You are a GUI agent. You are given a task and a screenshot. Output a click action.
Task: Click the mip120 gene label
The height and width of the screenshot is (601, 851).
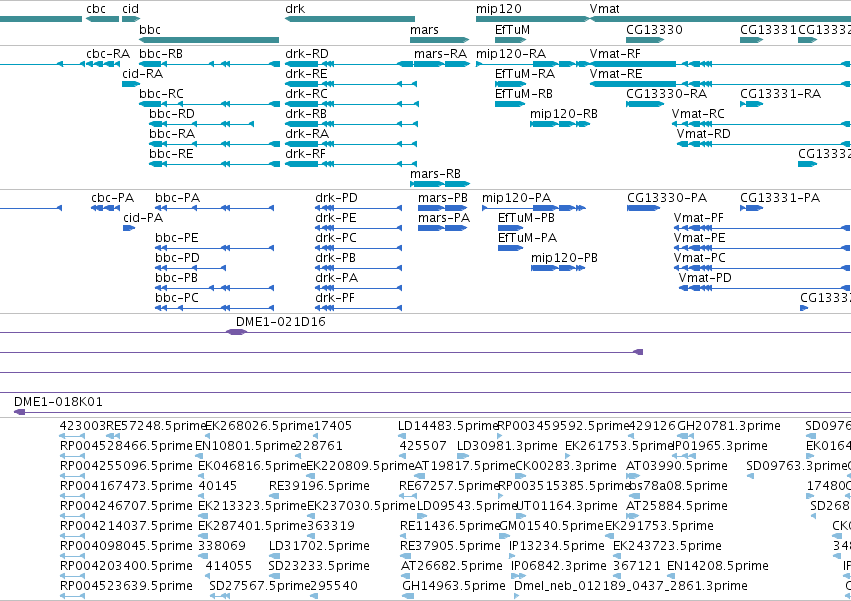[499, 9]
